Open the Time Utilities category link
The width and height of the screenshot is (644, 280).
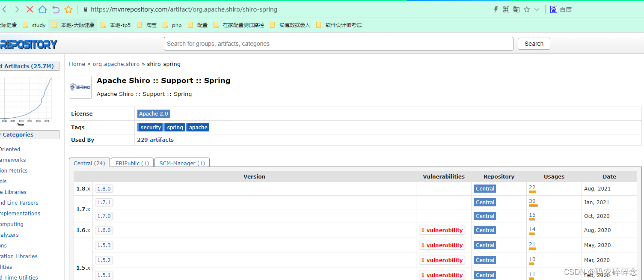[x=19, y=277]
